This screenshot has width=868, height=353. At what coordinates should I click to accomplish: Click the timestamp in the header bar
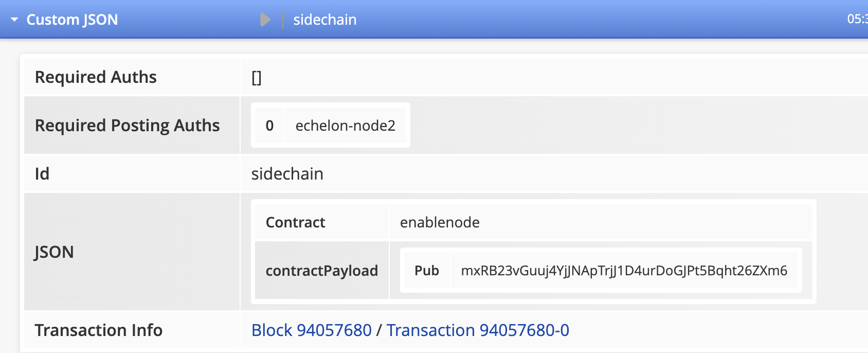(x=857, y=20)
